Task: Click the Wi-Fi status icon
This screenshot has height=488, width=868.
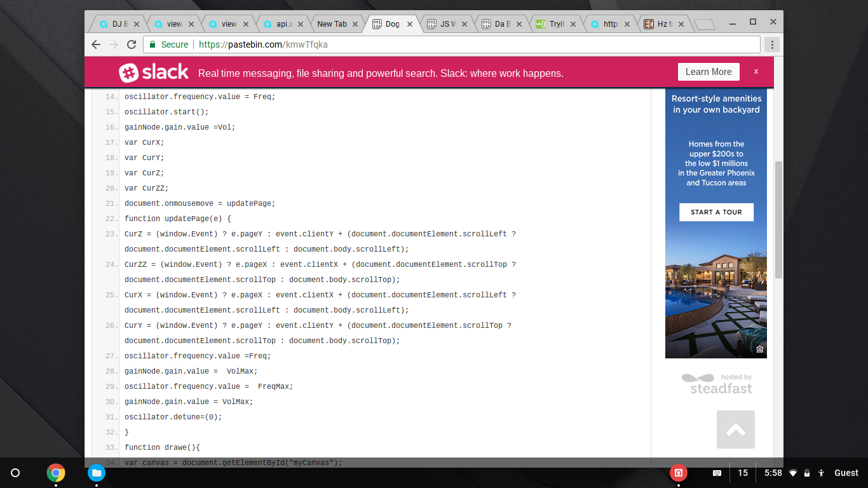Action: pyautogui.click(x=793, y=473)
